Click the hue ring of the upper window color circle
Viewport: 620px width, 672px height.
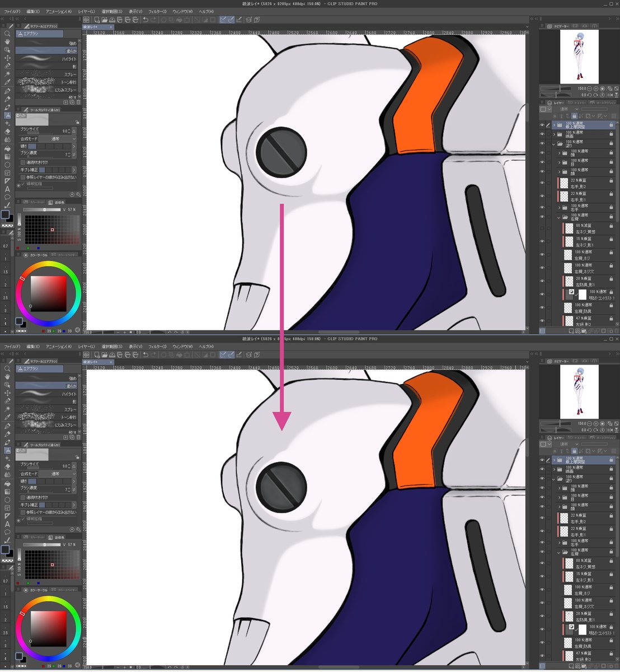click(x=48, y=264)
